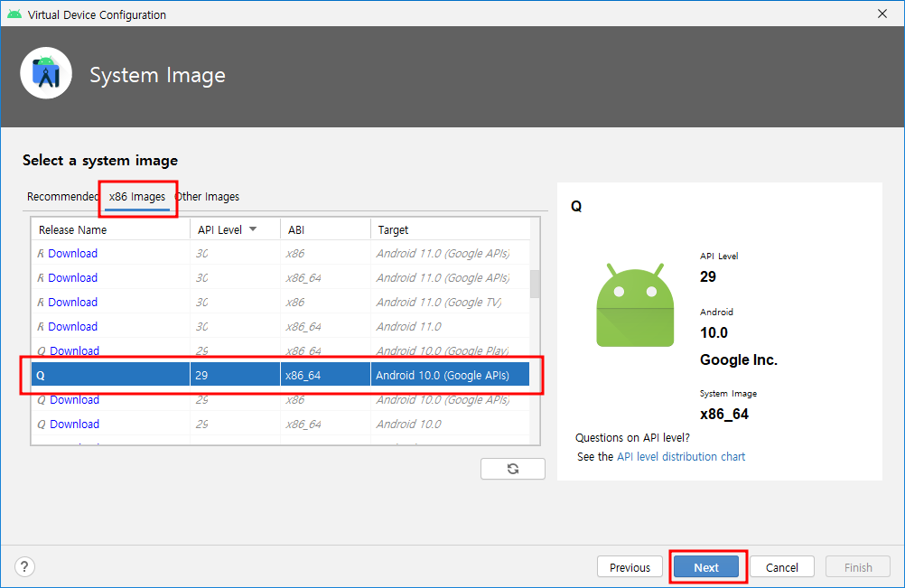Click the Previous button
This screenshot has height=588, width=905.
tap(630, 567)
